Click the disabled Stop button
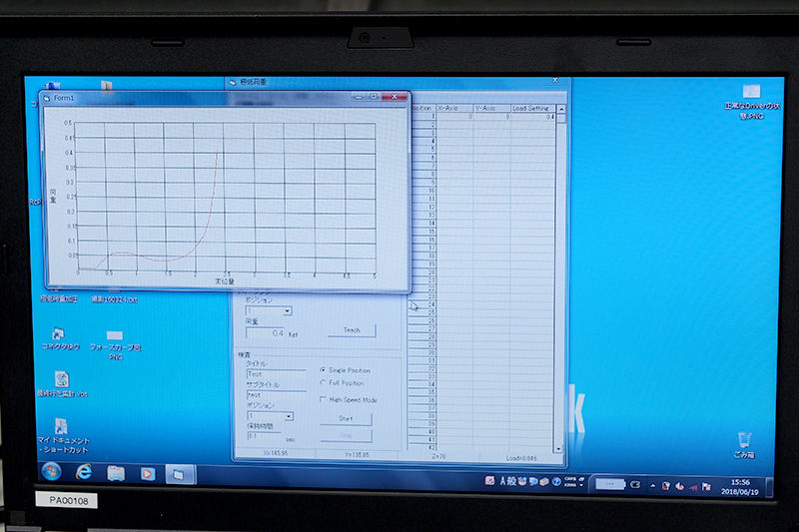Image resolution: width=799 pixels, height=532 pixels. [x=346, y=436]
